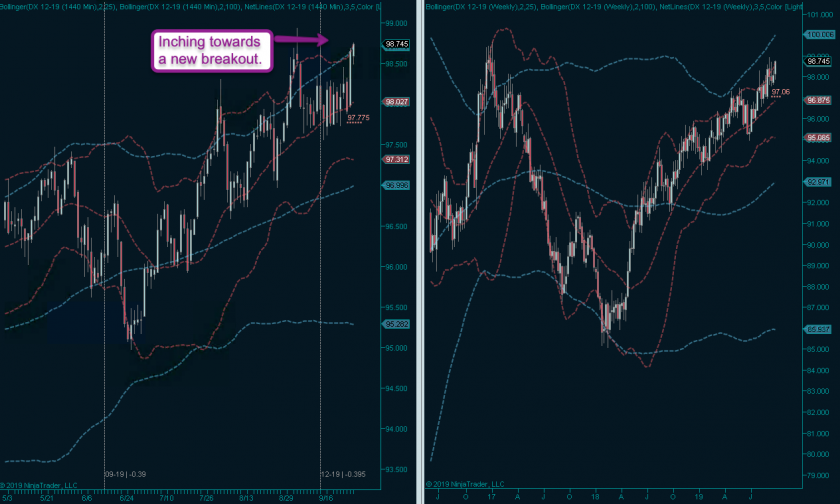
Task: Click the 17 year label on weekly time axis
Action: point(491,497)
